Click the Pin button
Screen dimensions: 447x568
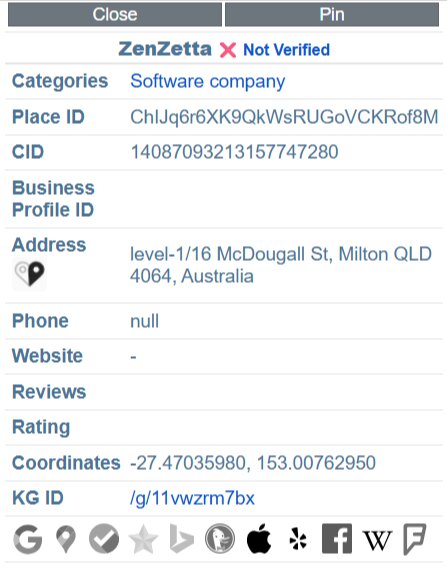click(332, 14)
